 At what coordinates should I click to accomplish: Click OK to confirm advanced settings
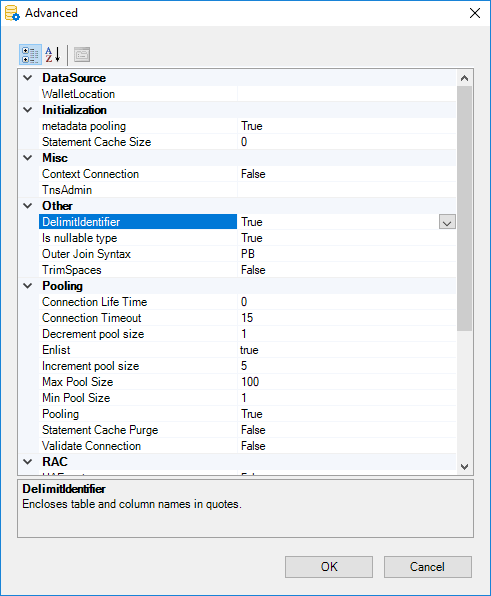(329, 567)
